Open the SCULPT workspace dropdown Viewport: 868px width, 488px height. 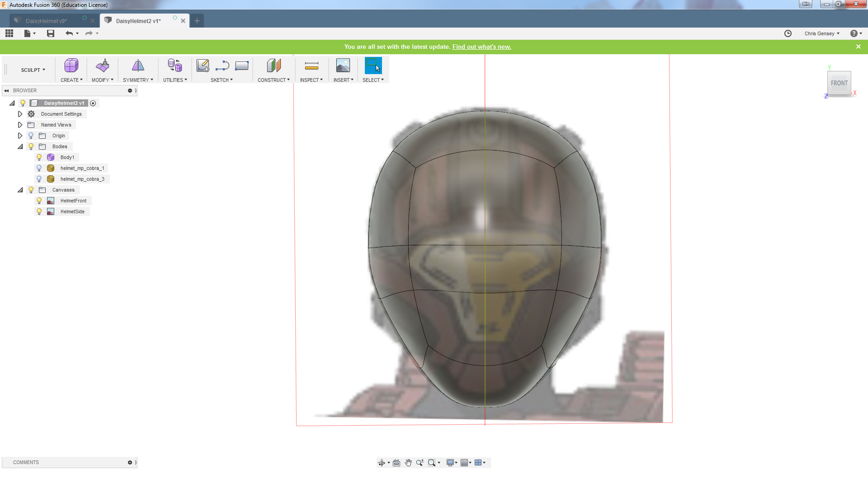[x=33, y=70]
